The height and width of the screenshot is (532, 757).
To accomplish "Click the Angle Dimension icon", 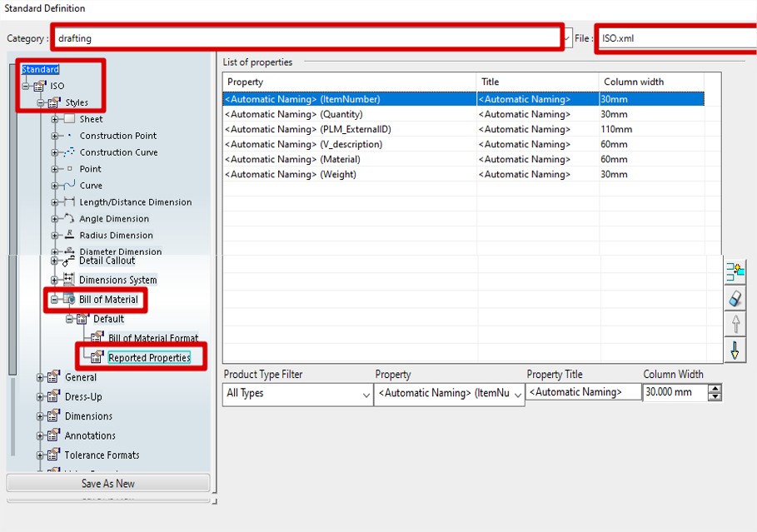I will tap(69, 219).
